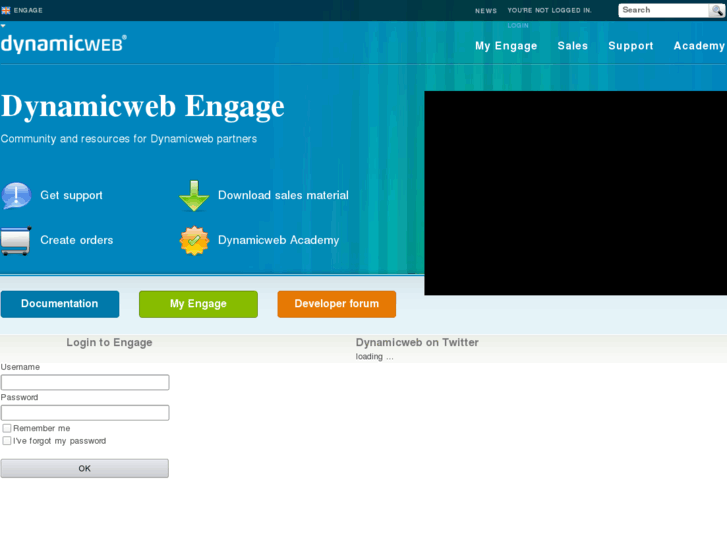
Task: Open the News link in top bar
Action: point(486,11)
